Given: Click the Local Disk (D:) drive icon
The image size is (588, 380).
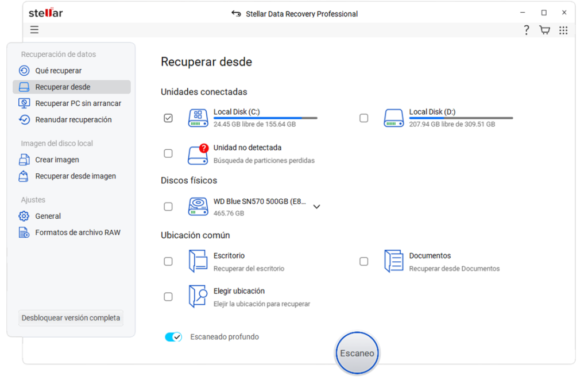Looking at the screenshot, I should (394, 118).
